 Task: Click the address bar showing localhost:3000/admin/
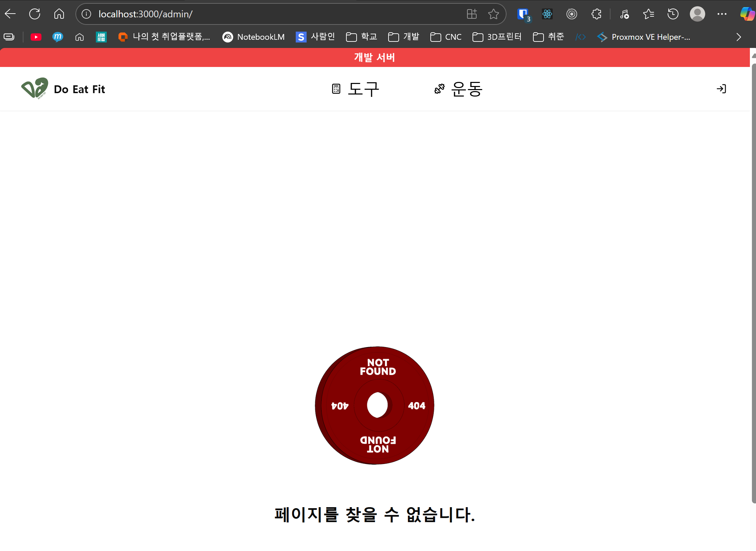[272, 14]
